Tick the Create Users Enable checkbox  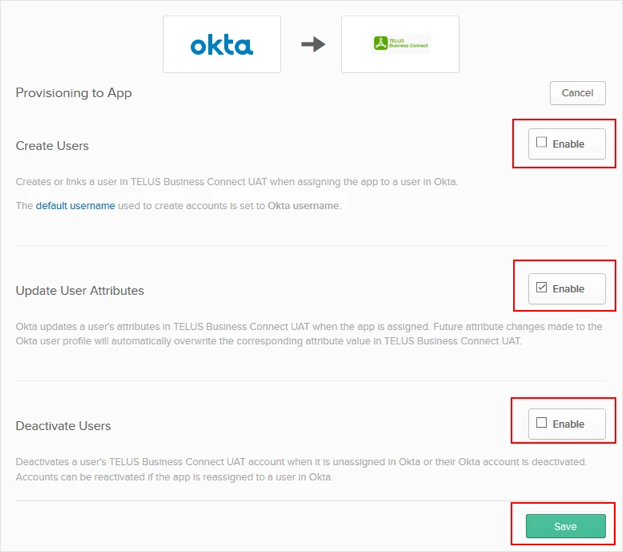point(542,143)
